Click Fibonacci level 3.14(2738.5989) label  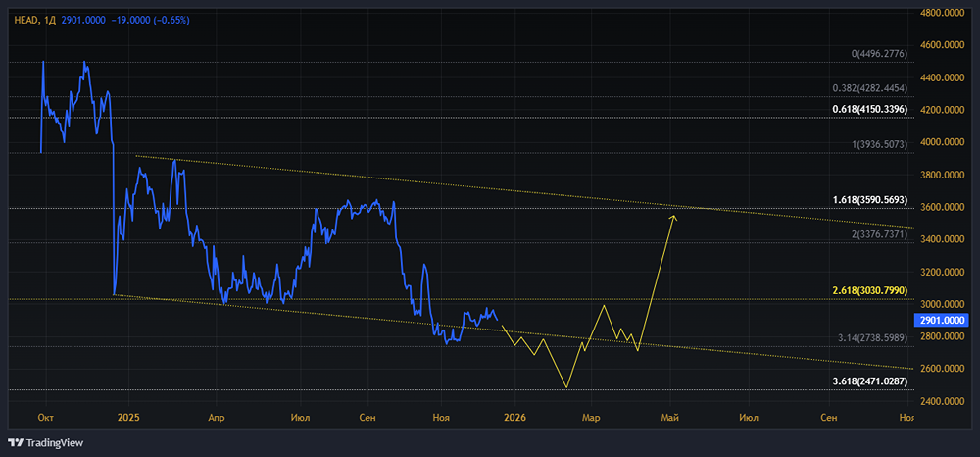[x=872, y=337]
